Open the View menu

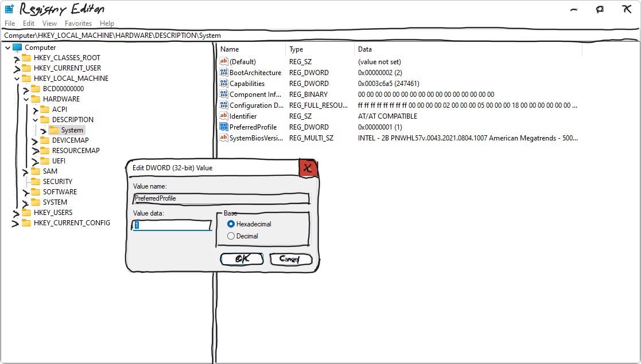pos(49,24)
